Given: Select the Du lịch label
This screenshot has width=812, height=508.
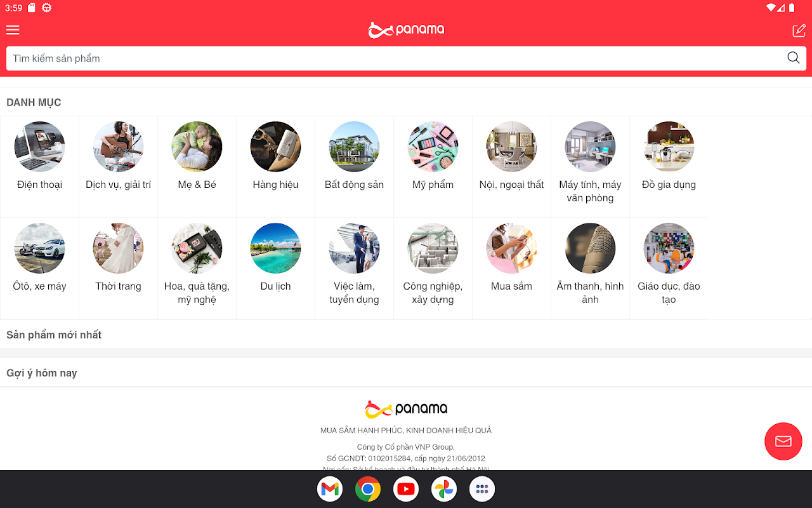Looking at the screenshot, I should pyautogui.click(x=275, y=286).
